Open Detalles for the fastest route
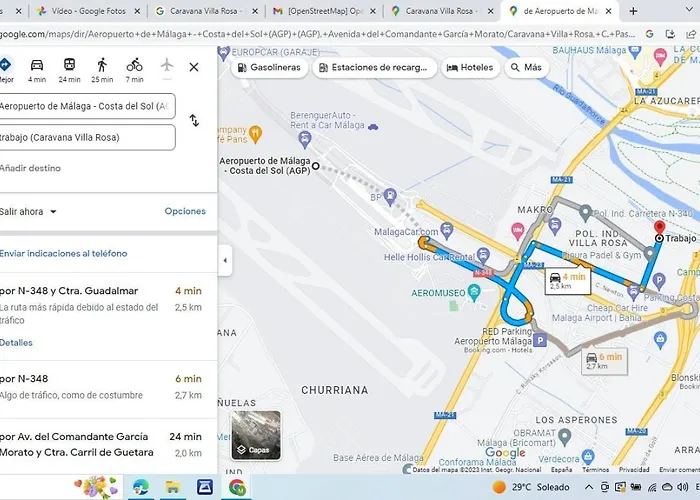The height and width of the screenshot is (500, 700). click(x=16, y=343)
